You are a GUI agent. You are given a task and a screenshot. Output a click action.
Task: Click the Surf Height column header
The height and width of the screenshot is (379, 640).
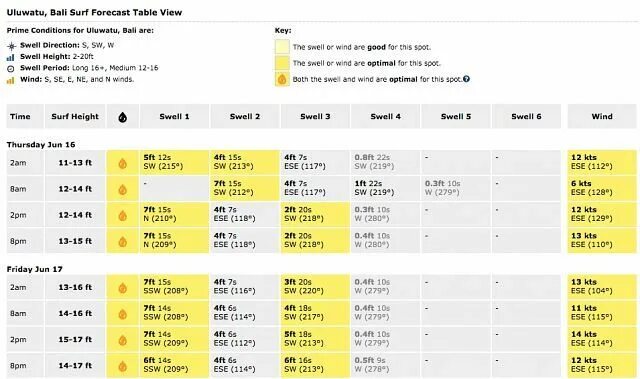pyautogui.click(x=75, y=116)
